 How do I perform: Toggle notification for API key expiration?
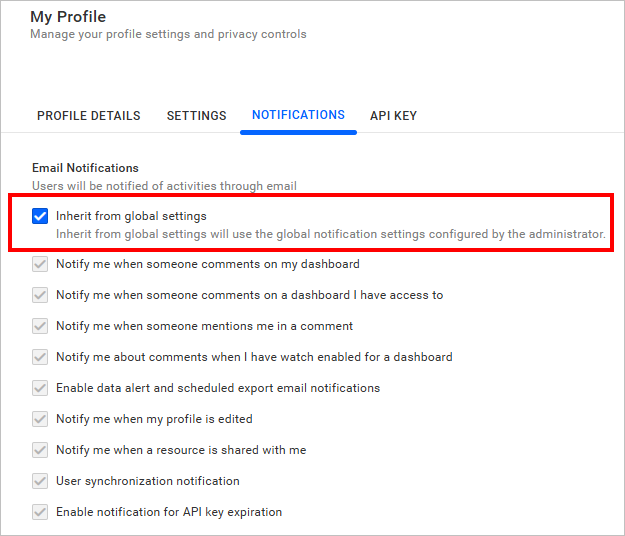coord(40,512)
